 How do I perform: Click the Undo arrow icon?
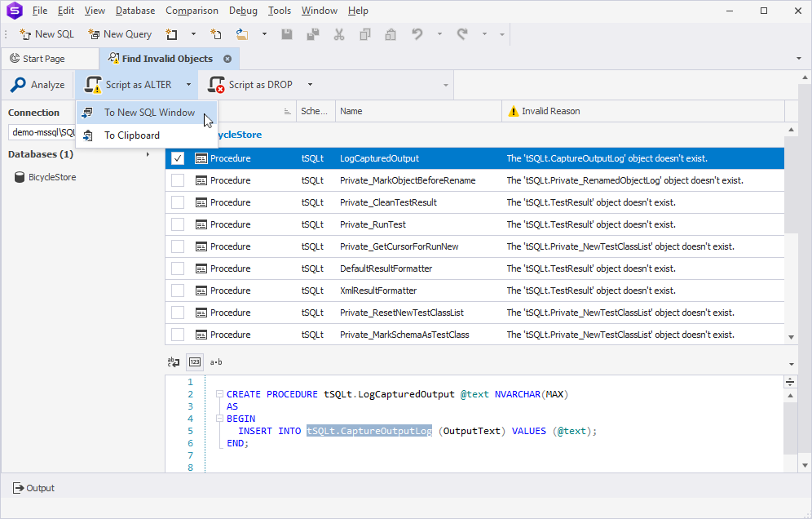click(x=417, y=34)
